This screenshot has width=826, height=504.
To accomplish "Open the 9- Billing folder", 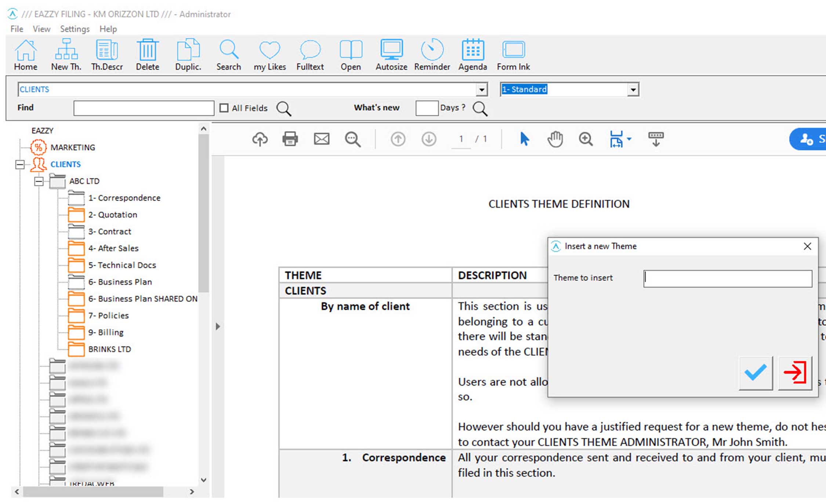I will pyautogui.click(x=106, y=333).
